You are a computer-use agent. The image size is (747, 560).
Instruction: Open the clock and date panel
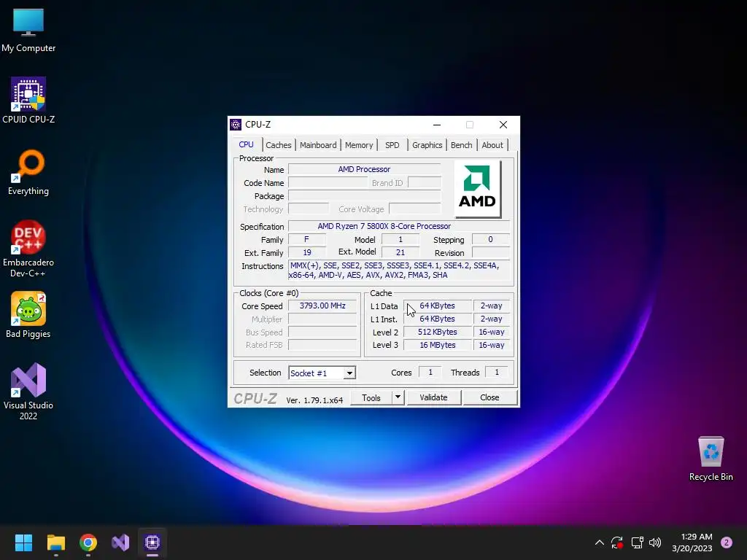point(692,542)
